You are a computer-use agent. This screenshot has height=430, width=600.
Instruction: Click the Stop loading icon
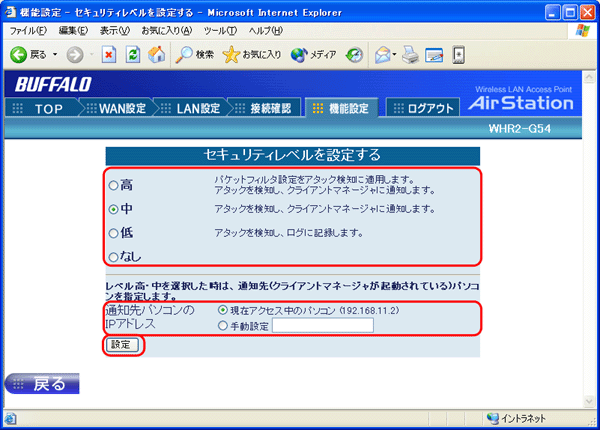click(x=109, y=55)
